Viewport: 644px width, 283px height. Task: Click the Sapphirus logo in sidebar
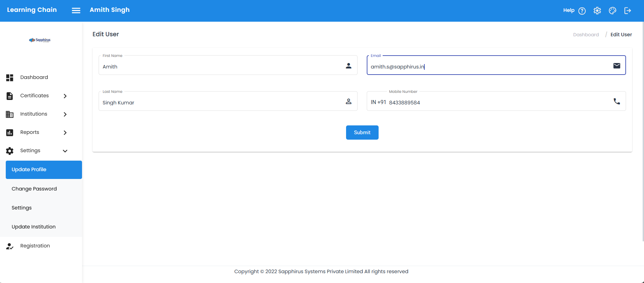[x=40, y=40]
